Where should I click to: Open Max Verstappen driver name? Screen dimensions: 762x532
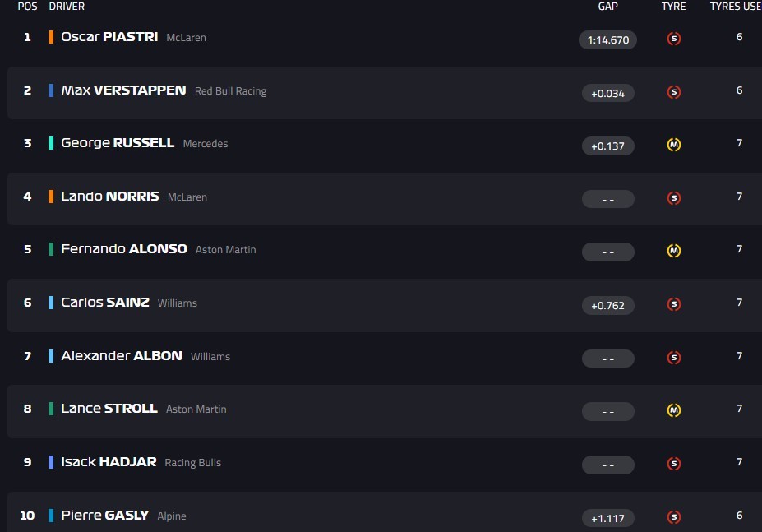(x=123, y=90)
